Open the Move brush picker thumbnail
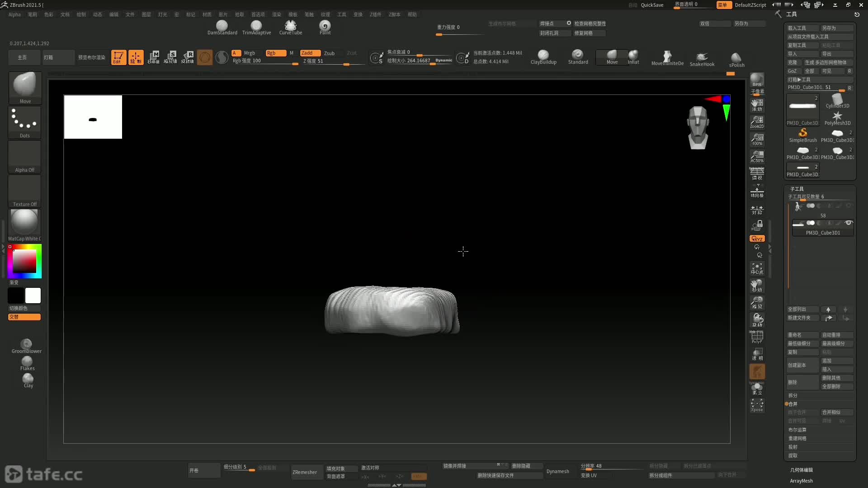868x488 pixels. 25,88
